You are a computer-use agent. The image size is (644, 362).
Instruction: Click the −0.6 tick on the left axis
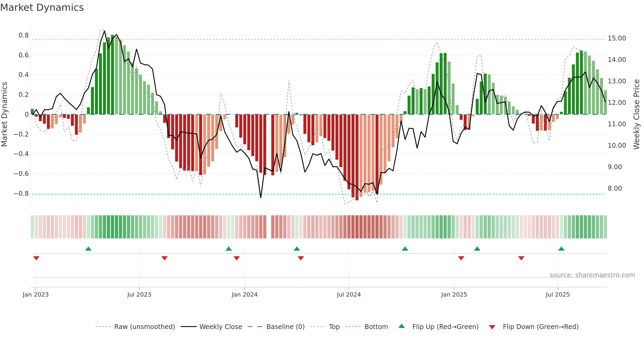21,174
